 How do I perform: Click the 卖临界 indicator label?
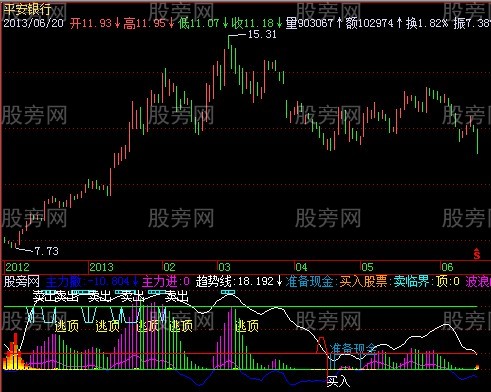point(411,282)
